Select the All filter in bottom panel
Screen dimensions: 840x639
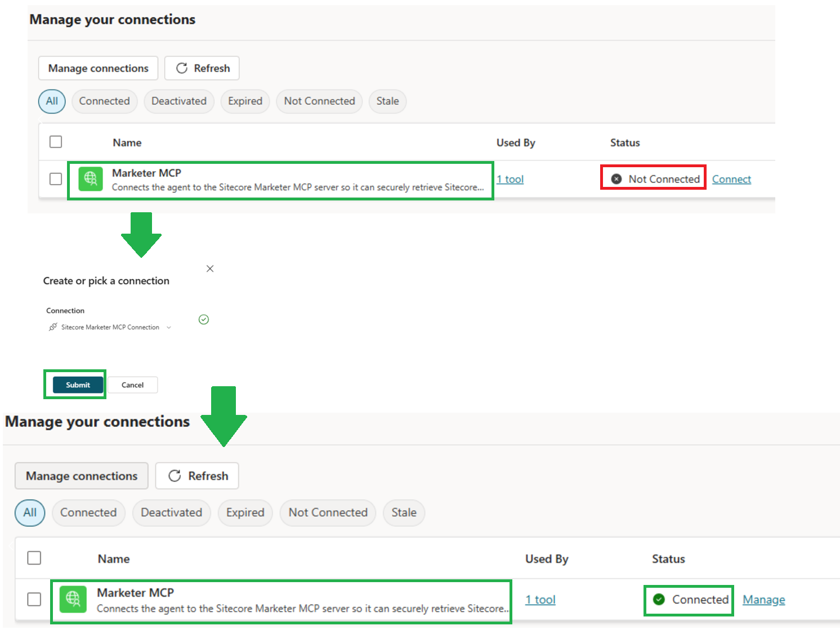(30, 513)
